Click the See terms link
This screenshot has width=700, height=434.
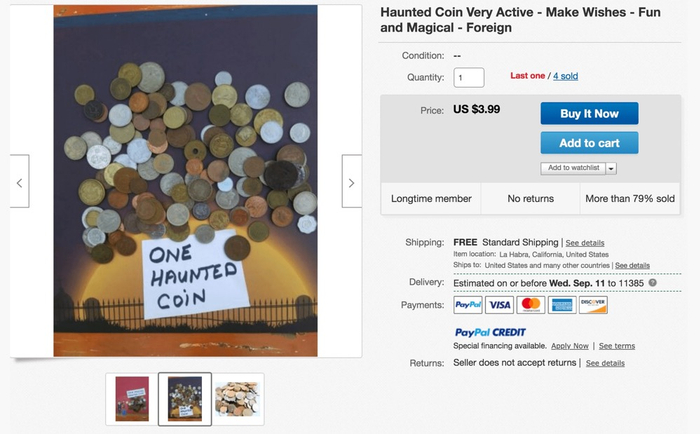pyautogui.click(x=617, y=345)
